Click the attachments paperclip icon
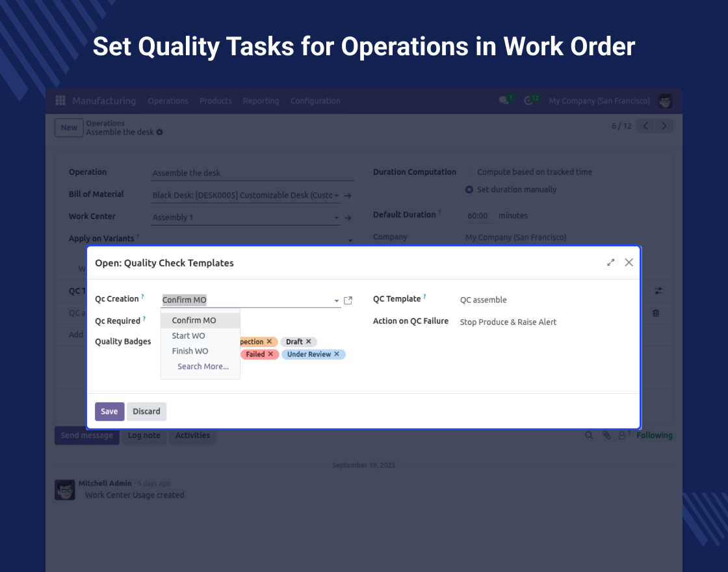The width and height of the screenshot is (728, 572). [x=606, y=435]
